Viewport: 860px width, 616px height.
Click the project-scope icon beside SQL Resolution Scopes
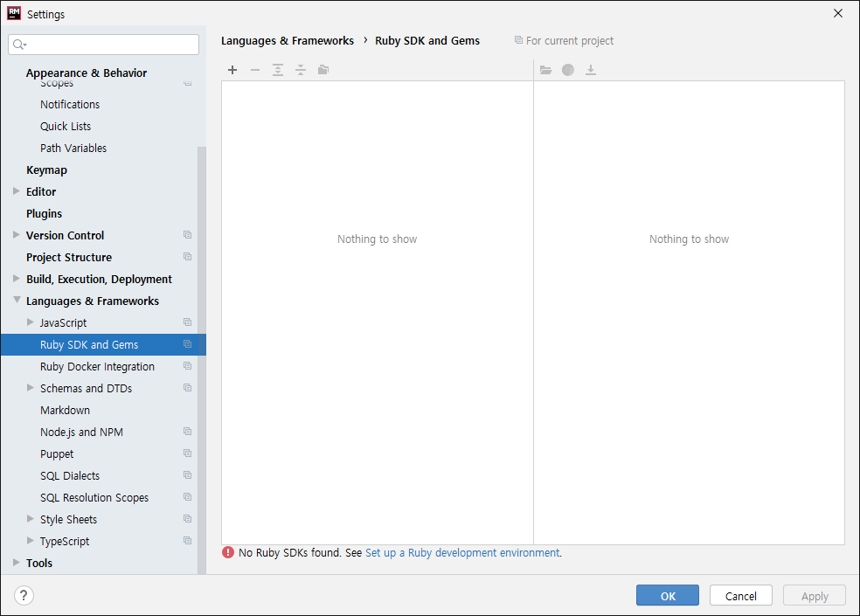188,497
